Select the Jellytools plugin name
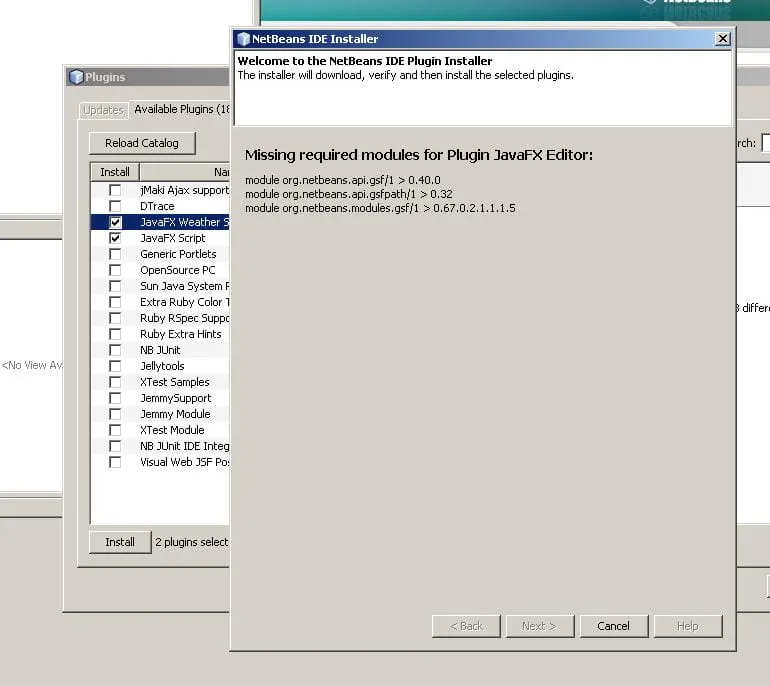 coord(162,366)
